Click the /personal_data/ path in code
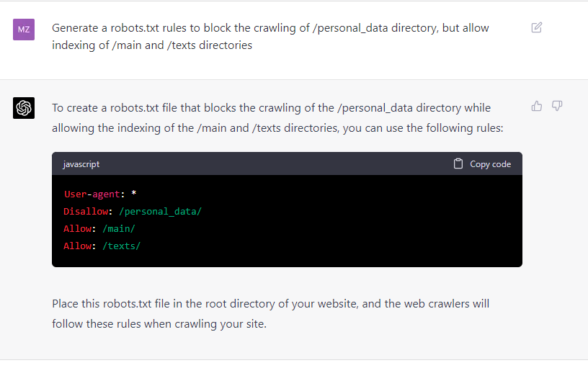 160,211
